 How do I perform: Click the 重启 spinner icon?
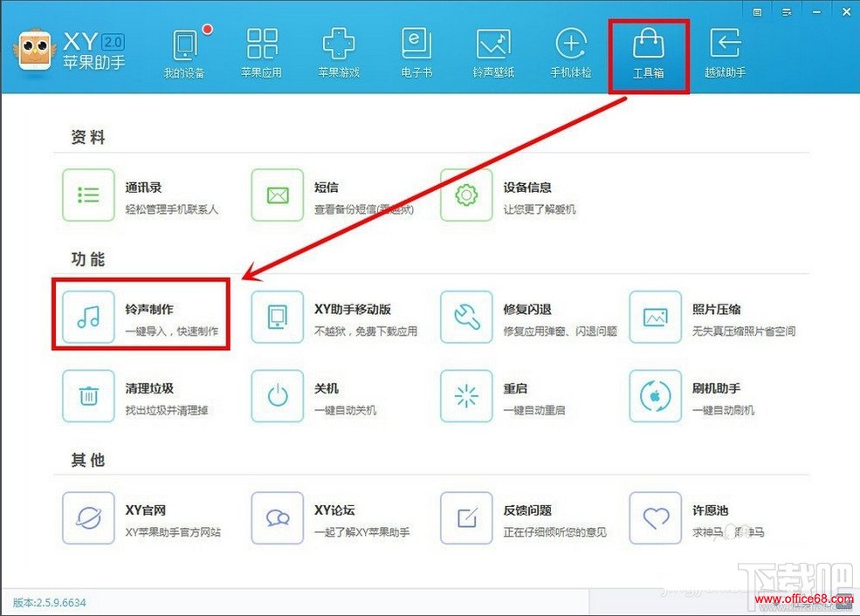pos(466,395)
